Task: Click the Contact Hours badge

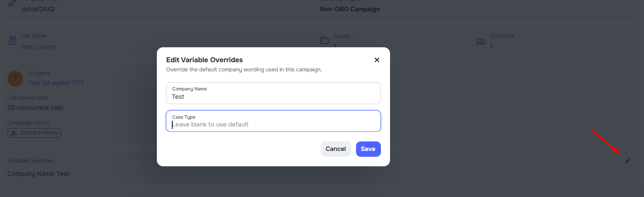Action: pyautogui.click(x=34, y=133)
